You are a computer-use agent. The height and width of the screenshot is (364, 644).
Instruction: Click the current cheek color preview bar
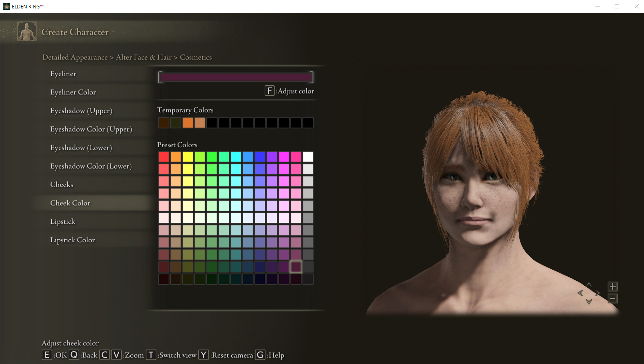pos(236,77)
